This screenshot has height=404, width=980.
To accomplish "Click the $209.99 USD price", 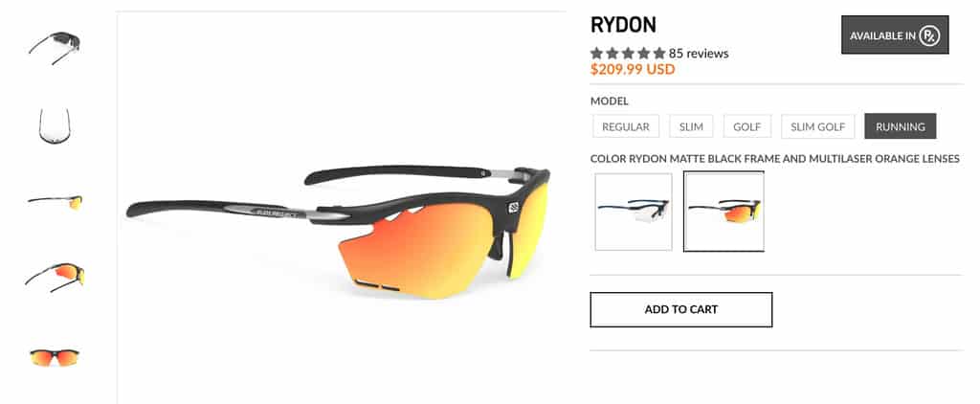I will [633, 70].
